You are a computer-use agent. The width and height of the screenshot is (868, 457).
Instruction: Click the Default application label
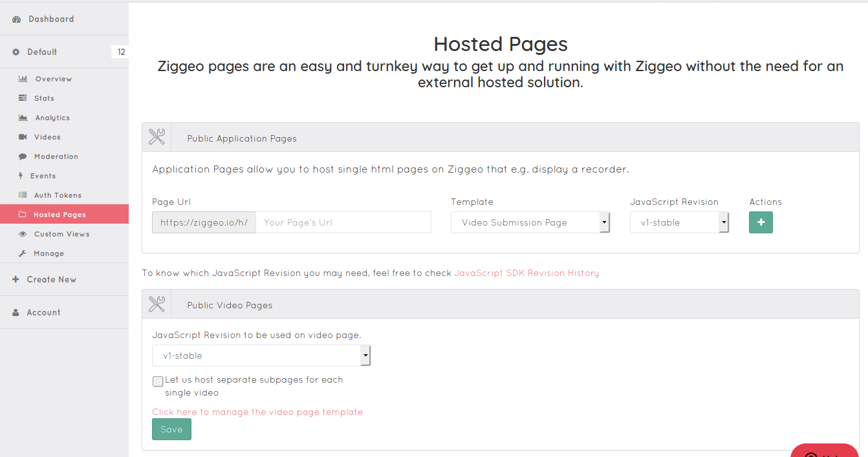click(42, 52)
